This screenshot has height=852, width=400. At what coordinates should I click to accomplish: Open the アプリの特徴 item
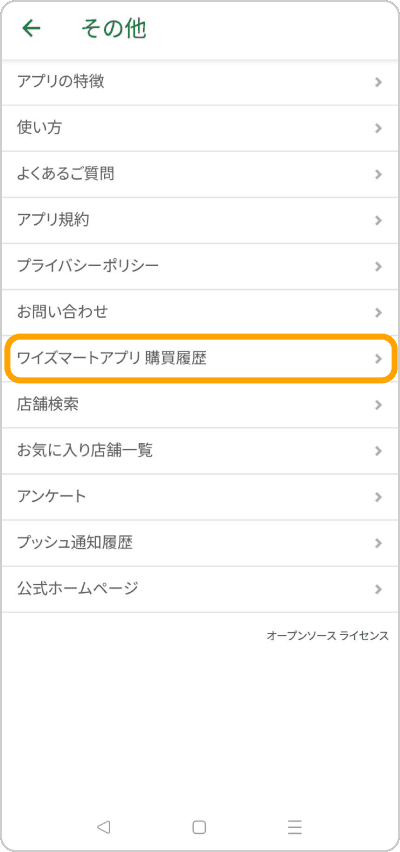coord(200,82)
